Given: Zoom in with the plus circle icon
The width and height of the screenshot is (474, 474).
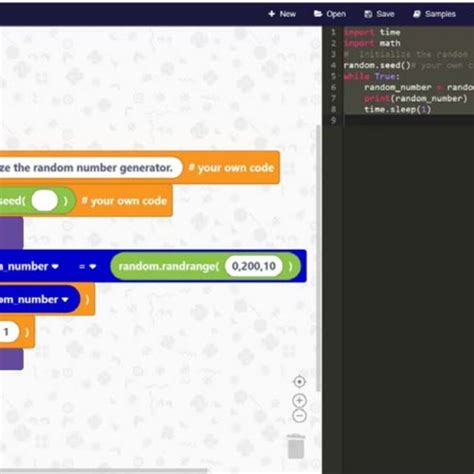Looking at the screenshot, I should [299, 401].
